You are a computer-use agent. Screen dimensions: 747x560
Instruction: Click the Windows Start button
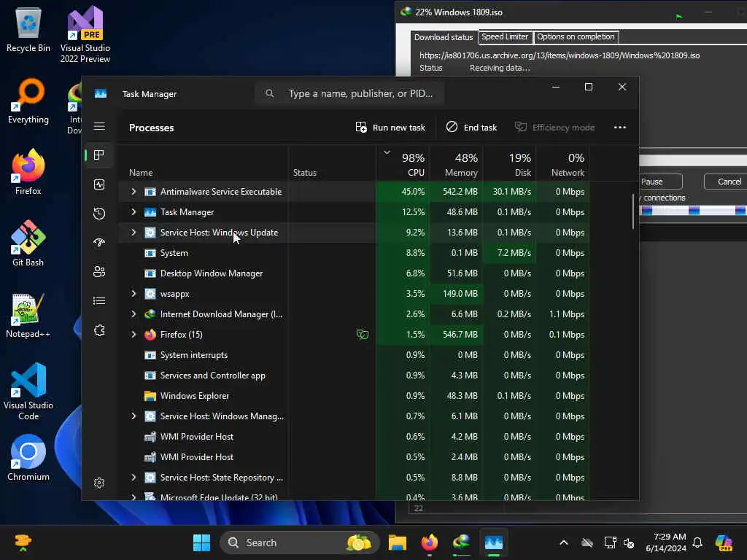pos(201,542)
